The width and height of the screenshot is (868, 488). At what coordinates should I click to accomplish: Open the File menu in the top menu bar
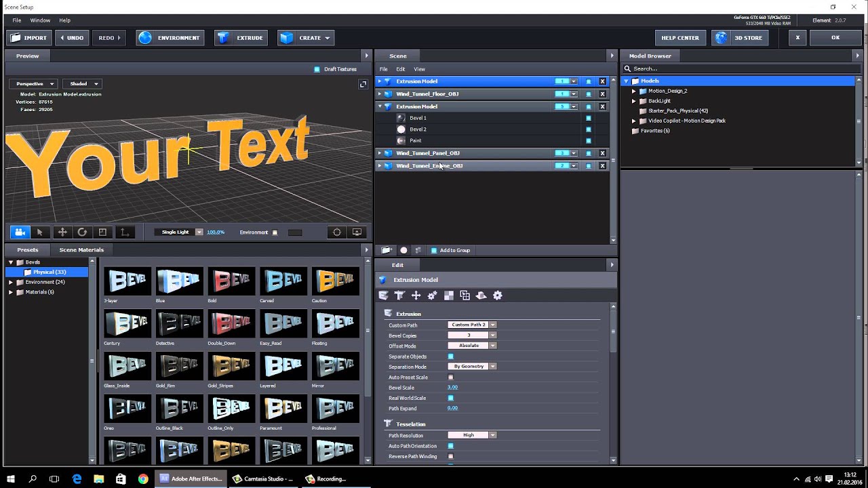16,20
